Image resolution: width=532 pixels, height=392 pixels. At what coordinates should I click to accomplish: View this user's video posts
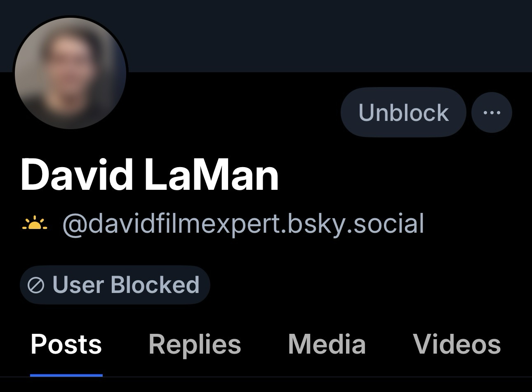click(x=457, y=345)
